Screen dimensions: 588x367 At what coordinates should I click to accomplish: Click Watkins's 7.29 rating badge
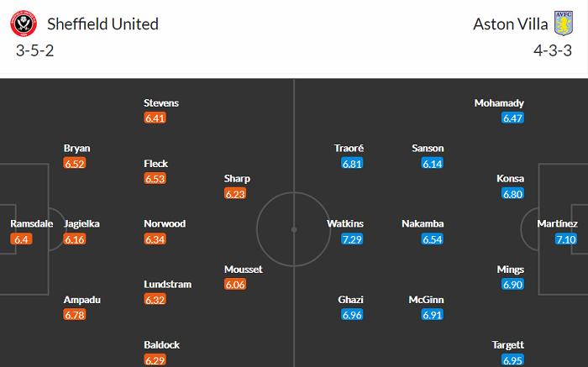click(x=352, y=239)
